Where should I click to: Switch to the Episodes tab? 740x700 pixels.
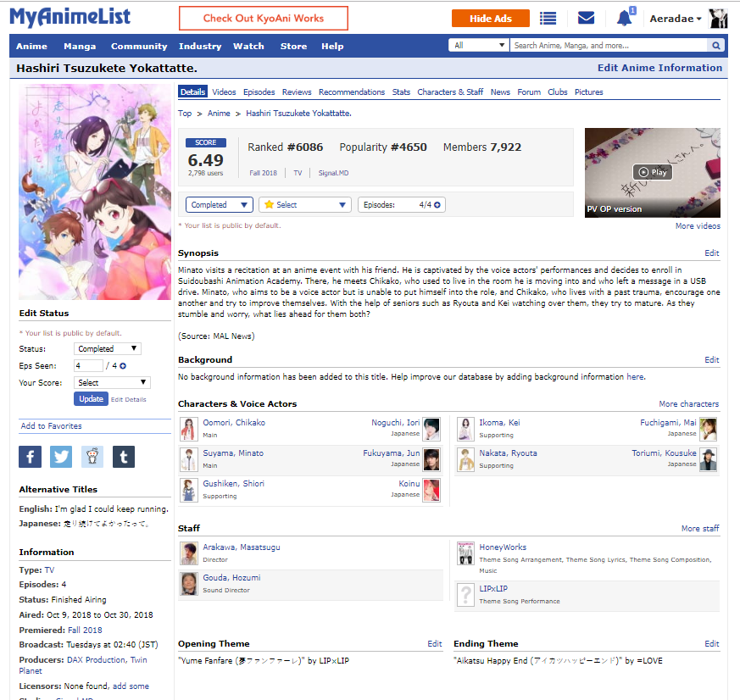point(259,92)
